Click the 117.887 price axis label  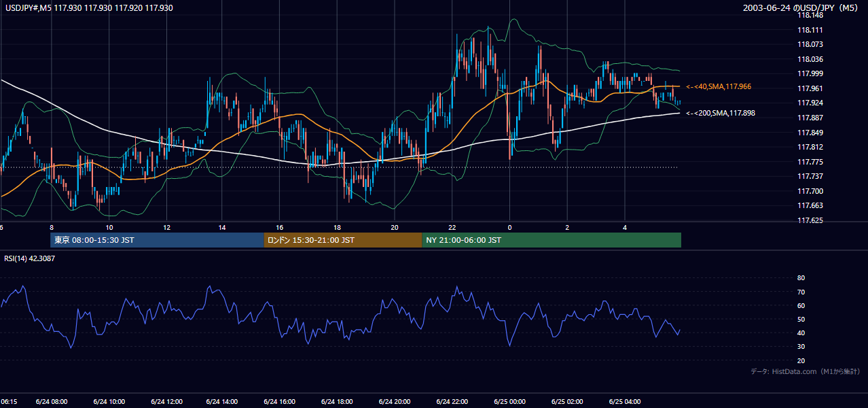810,118
